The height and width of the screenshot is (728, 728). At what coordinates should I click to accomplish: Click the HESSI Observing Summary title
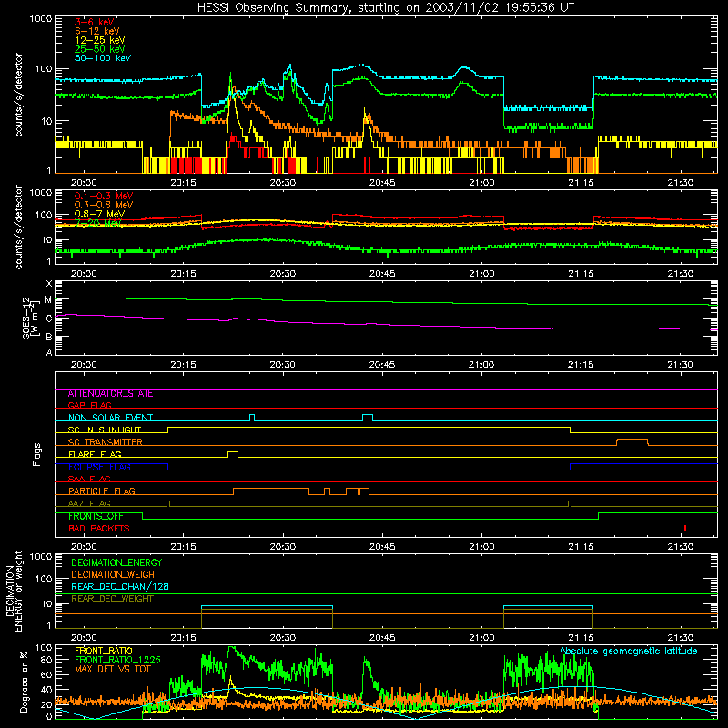point(385,8)
